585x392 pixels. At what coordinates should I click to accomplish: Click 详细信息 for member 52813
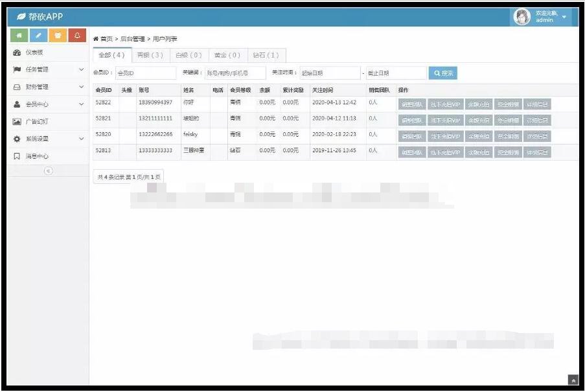[x=537, y=152]
